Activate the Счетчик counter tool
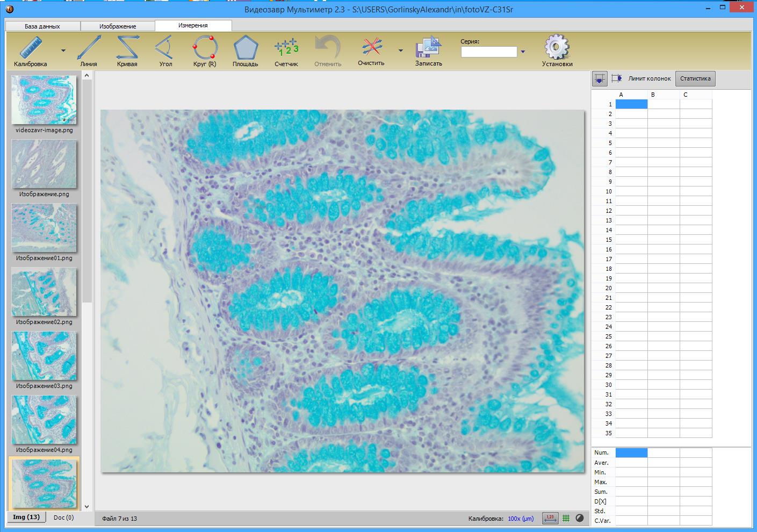757x532 pixels. (286, 51)
